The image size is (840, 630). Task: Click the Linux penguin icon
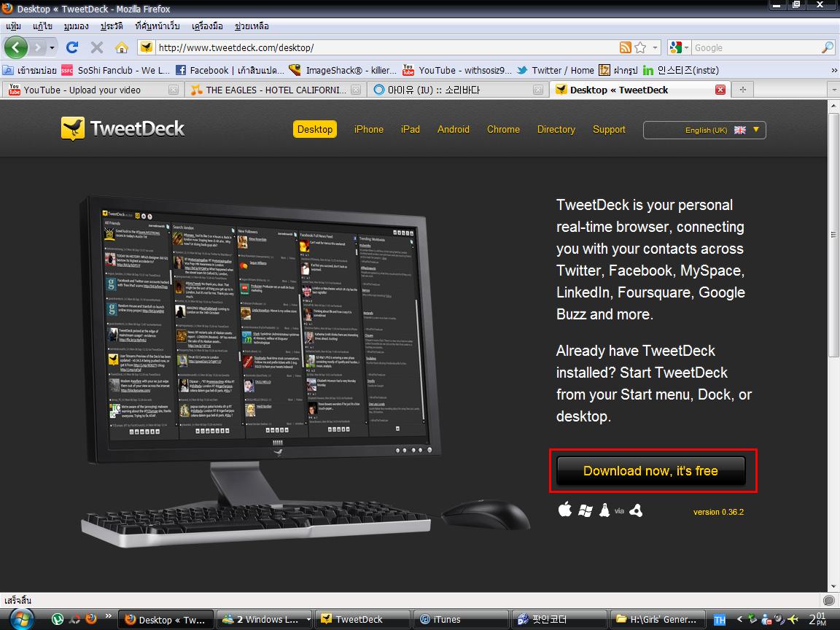(604, 510)
